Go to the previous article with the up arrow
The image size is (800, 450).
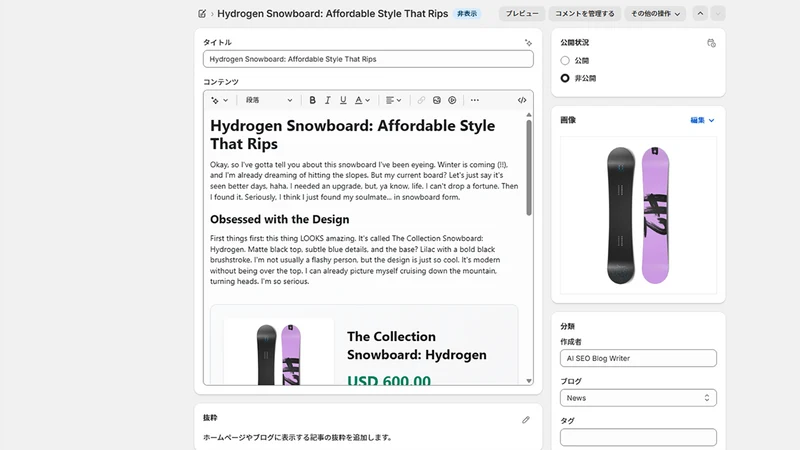(700, 14)
